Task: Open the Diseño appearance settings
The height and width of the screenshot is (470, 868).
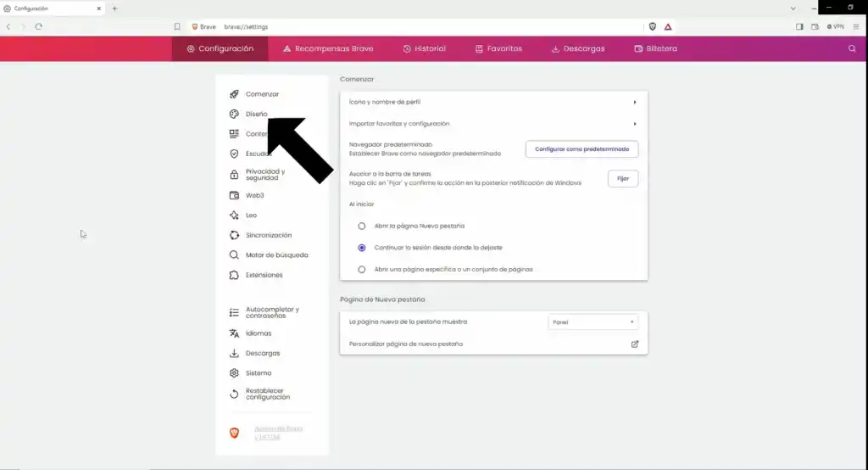Action: (x=256, y=115)
